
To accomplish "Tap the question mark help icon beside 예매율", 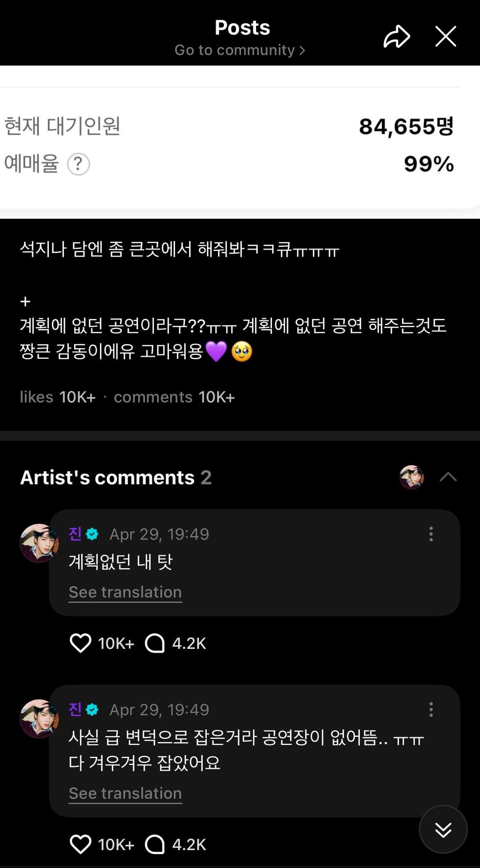I will pyautogui.click(x=79, y=164).
